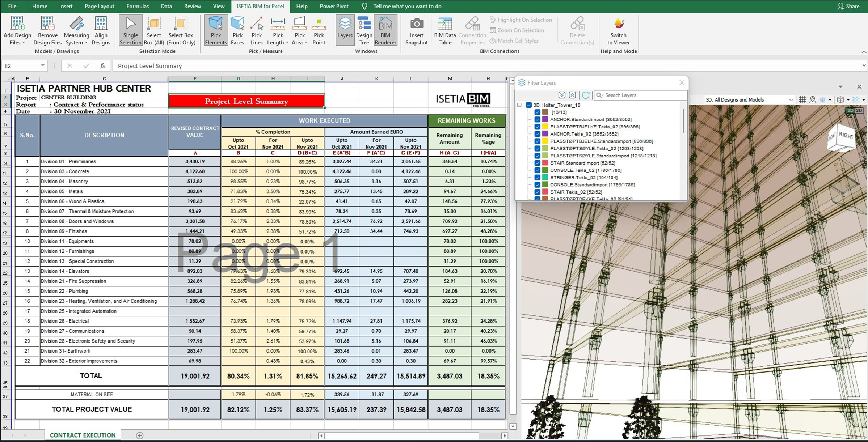868x442 pixels.
Task: Uncheck STRINGER.Tekla_02 layer checkbox
Action: coord(537,177)
